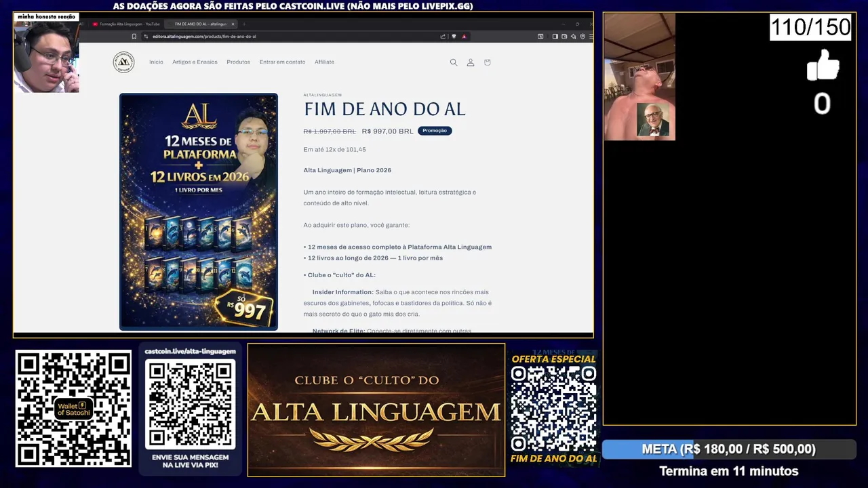Open the browser hamburger menu icon
The width and height of the screenshot is (868, 488).
tap(591, 36)
